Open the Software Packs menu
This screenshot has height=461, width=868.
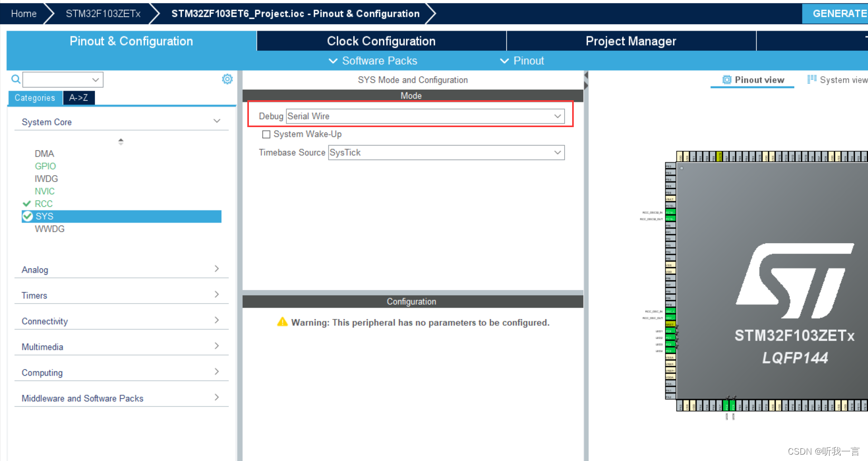point(373,61)
